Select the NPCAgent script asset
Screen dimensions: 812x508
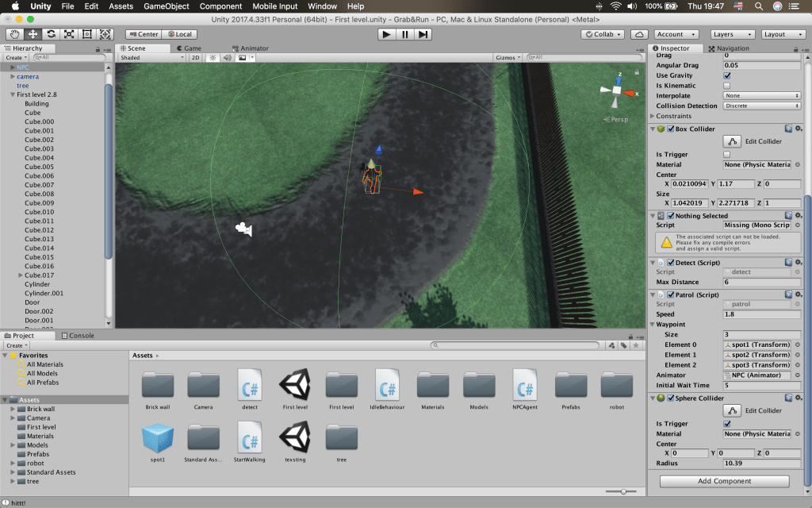(525, 388)
